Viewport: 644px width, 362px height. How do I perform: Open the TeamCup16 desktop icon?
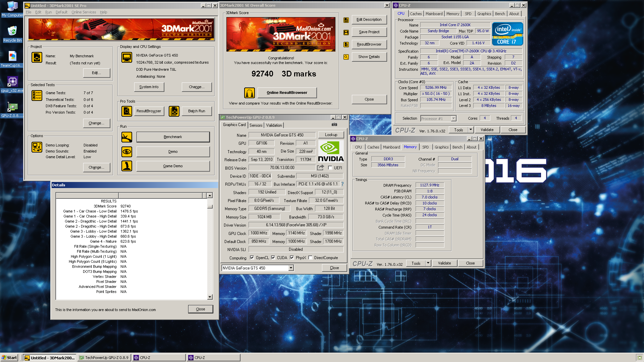pos(12,59)
